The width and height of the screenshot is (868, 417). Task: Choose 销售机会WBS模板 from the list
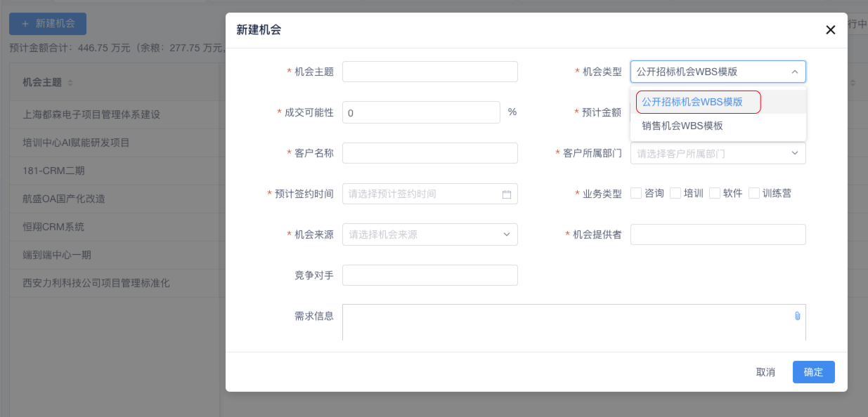[x=682, y=126]
